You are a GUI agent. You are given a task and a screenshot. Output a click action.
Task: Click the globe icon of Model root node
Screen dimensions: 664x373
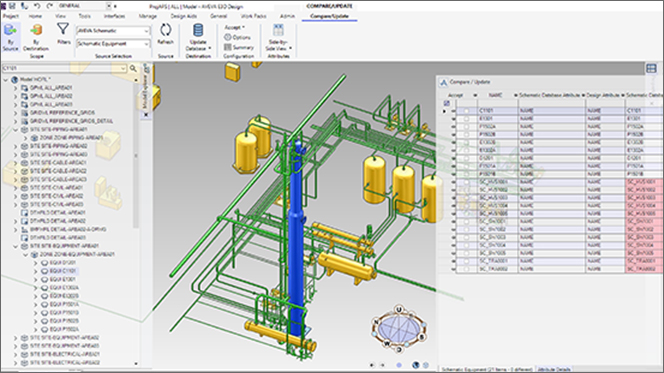(15, 79)
